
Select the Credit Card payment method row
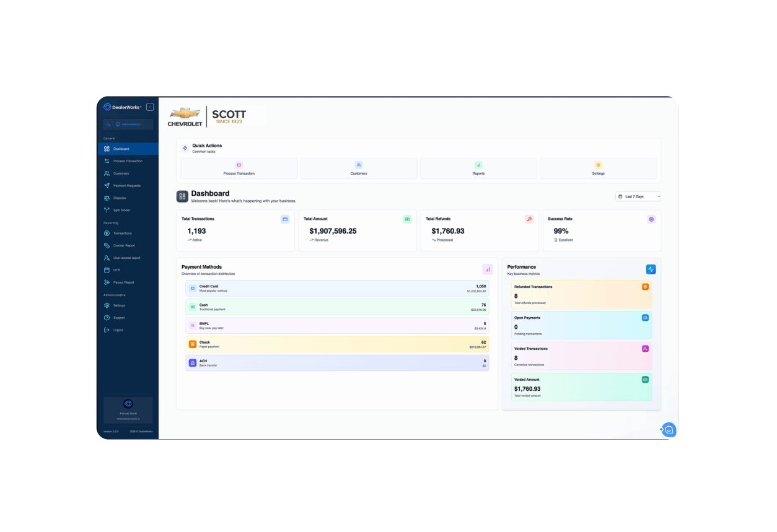pyautogui.click(x=337, y=289)
